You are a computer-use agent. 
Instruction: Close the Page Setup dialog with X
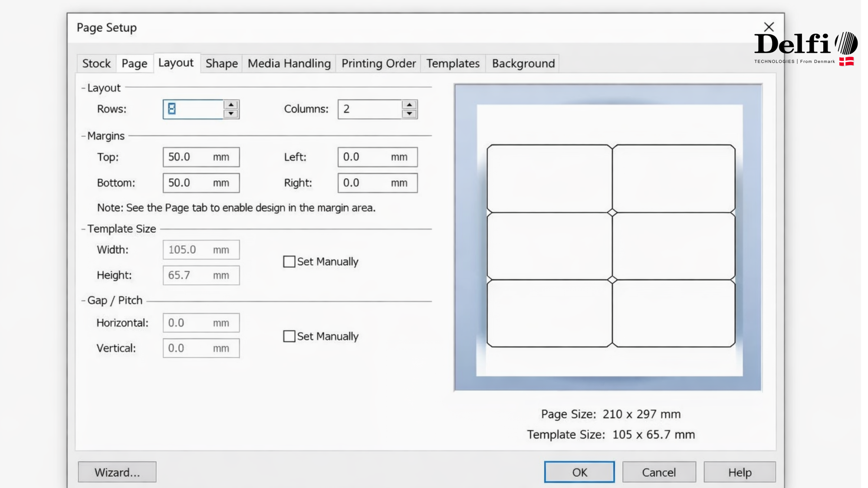coord(769,27)
